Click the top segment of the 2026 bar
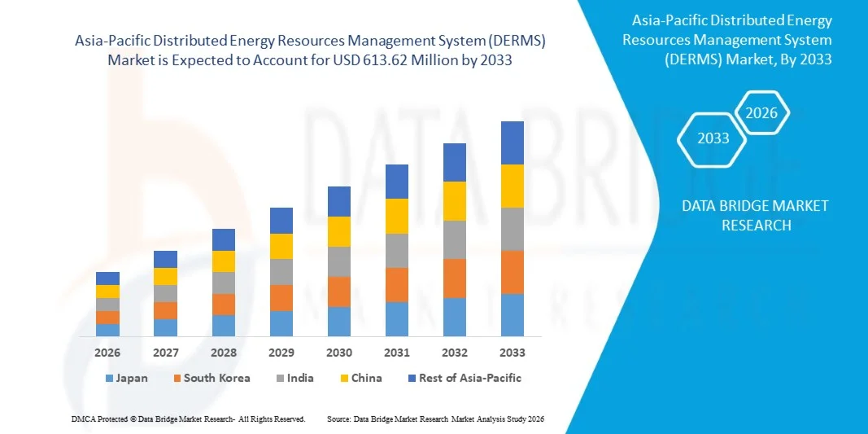The image size is (868, 434). (x=107, y=278)
